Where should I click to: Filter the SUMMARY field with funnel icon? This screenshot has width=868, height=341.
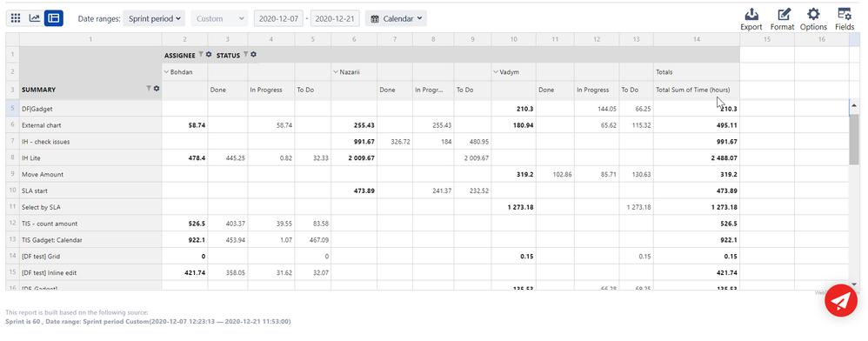click(149, 89)
